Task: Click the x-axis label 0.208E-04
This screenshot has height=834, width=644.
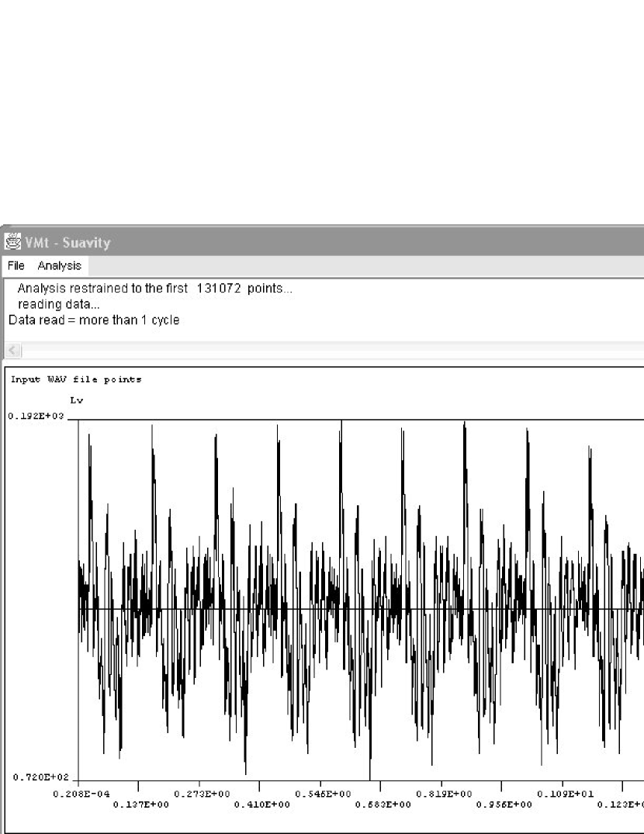Action: point(81,794)
